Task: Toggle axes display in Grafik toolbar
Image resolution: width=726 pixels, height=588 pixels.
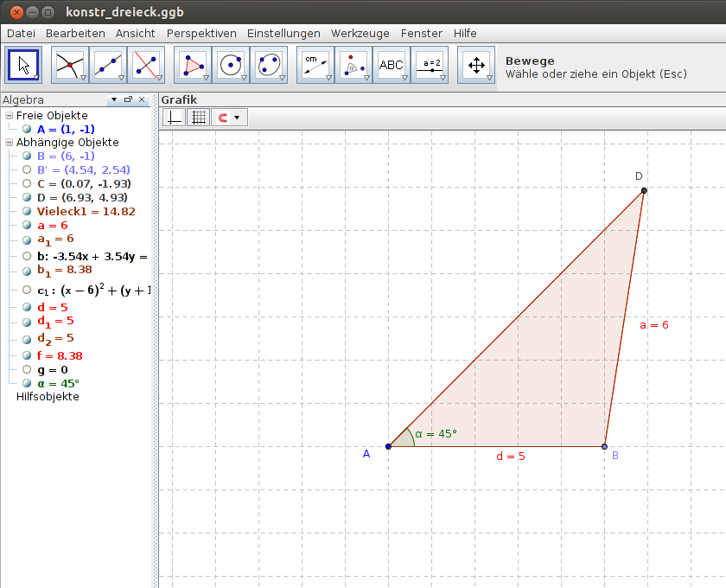Action: tap(174, 118)
